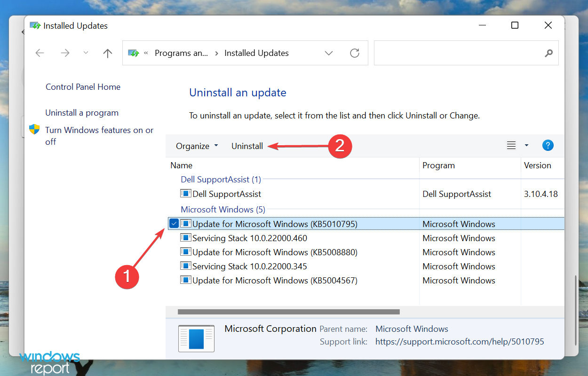Screen dimensions: 588x376
Task: Click the Back navigation arrow
Action: click(x=40, y=53)
